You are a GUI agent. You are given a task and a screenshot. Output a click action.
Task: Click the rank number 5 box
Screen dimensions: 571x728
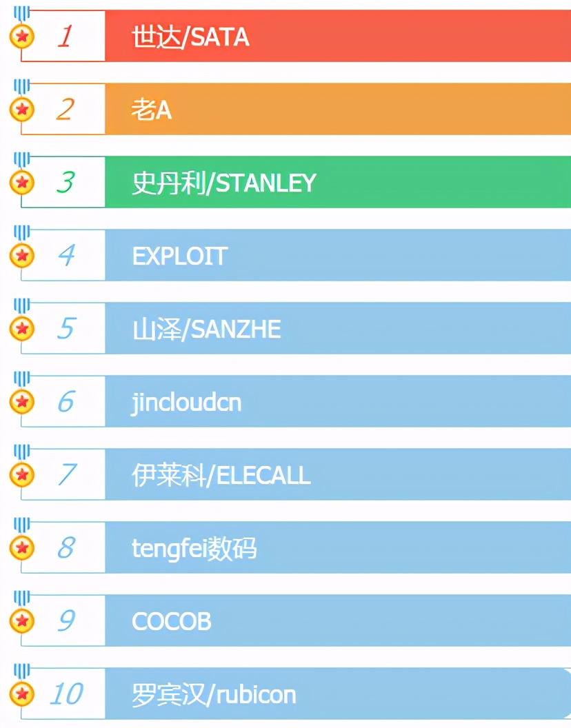click(66, 328)
